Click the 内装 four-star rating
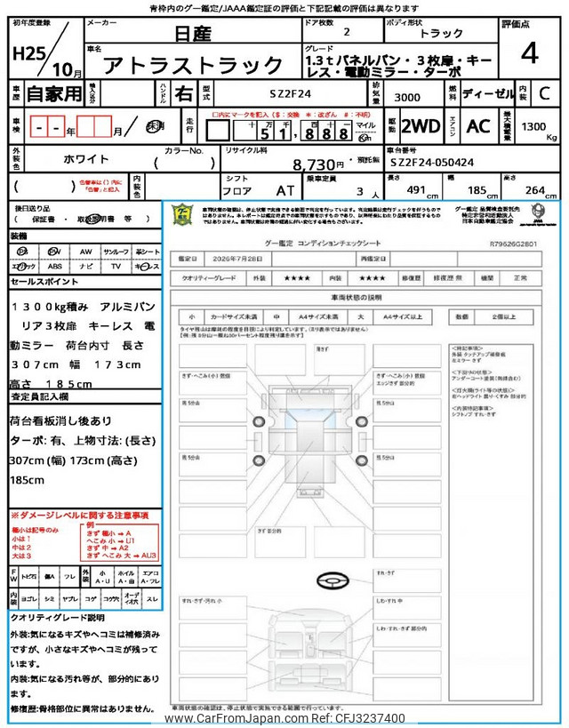 pos(372,278)
